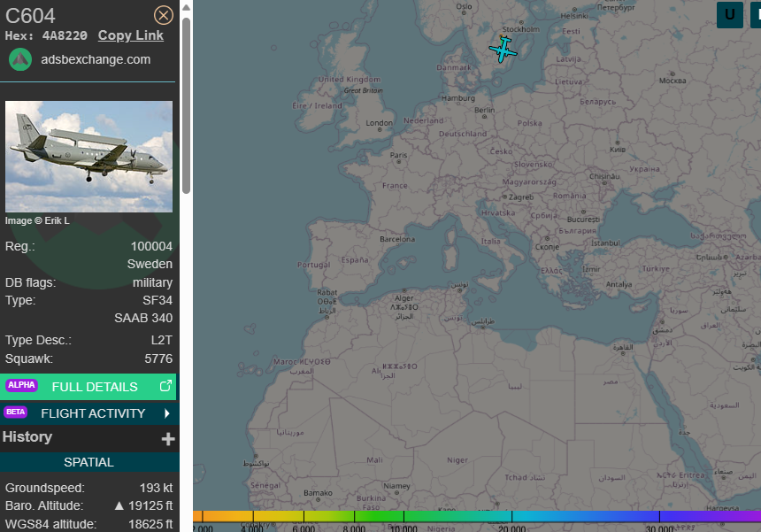761x532 pixels.
Task: Click the Italia country label
Action: click(491, 242)
